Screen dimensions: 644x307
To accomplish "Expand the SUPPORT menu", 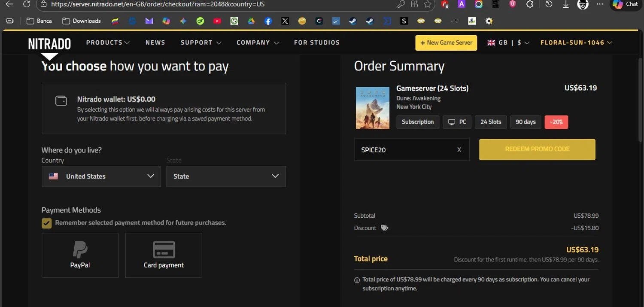I will pyautogui.click(x=201, y=43).
